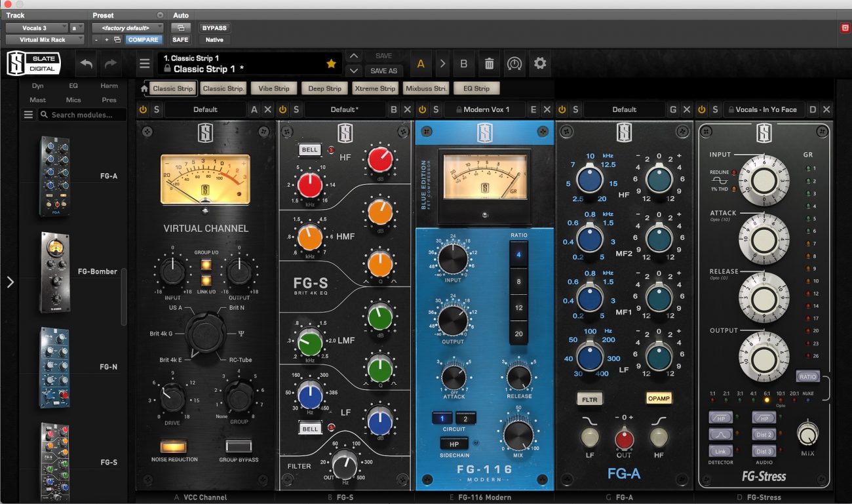Solo the FG-S module
852x504 pixels.
pos(296,109)
